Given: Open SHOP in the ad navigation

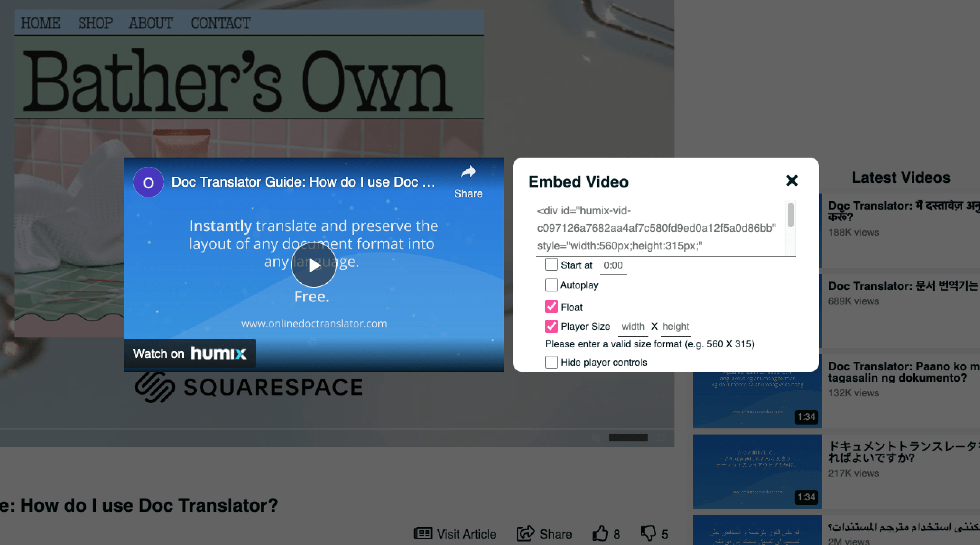Looking at the screenshot, I should 95,23.
